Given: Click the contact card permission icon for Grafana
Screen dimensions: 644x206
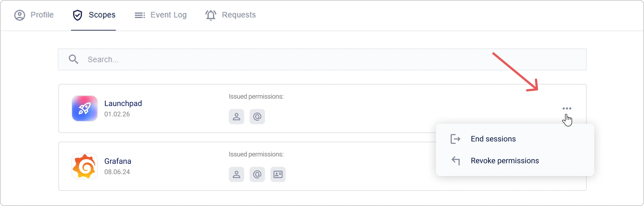Looking at the screenshot, I should [x=278, y=174].
